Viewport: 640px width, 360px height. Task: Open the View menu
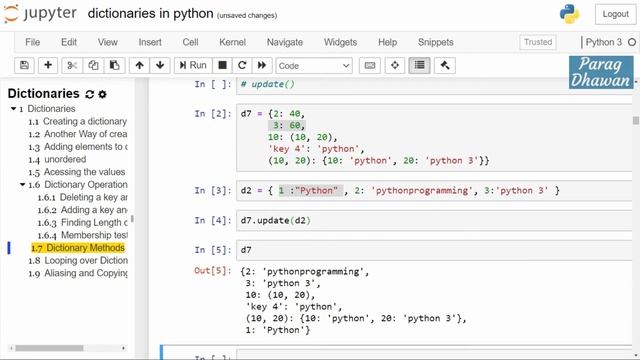coord(108,42)
